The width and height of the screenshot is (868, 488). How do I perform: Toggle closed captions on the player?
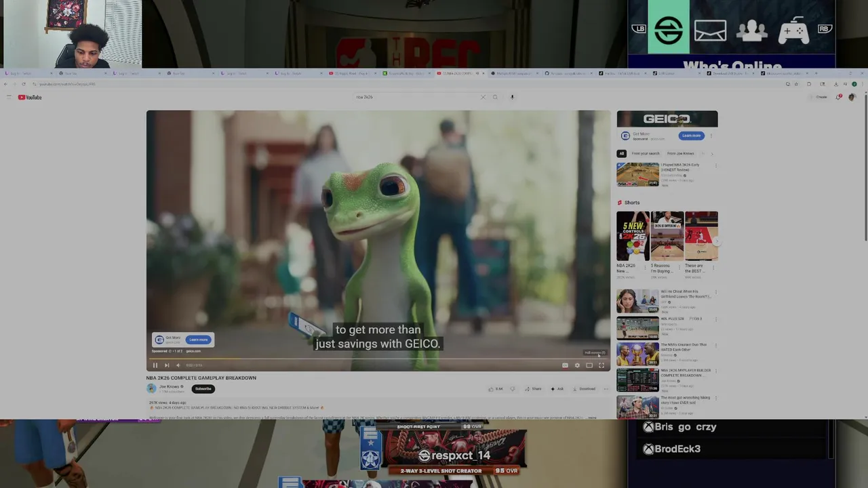click(x=565, y=365)
